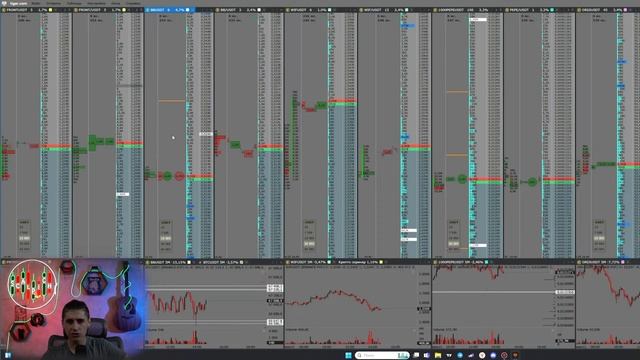The height and width of the screenshot is (360, 640).
Task: Click the green best bid row in WIFUSDT order book
Action: point(343,104)
